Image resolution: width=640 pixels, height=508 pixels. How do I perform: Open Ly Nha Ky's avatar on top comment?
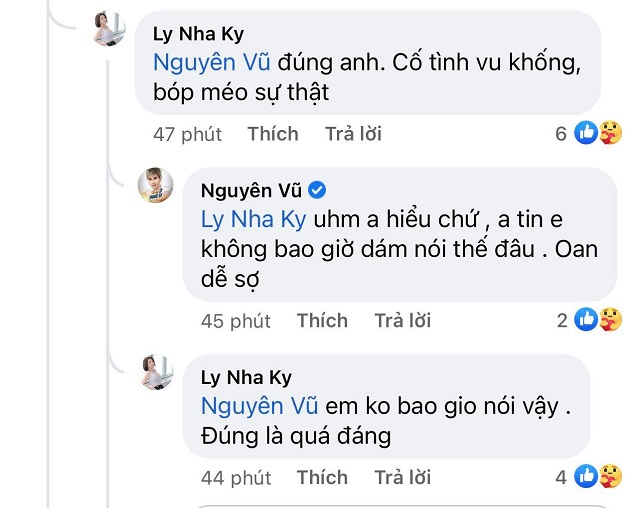(x=106, y=29)
